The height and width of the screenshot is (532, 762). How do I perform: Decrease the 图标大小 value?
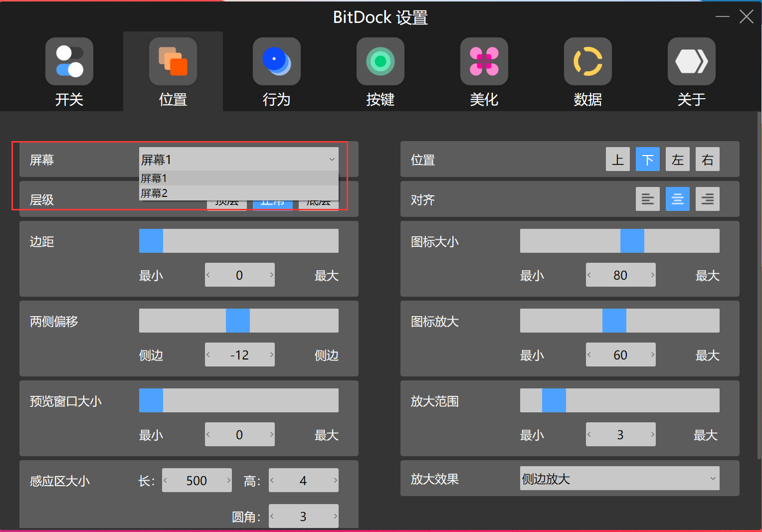point(589,275)
